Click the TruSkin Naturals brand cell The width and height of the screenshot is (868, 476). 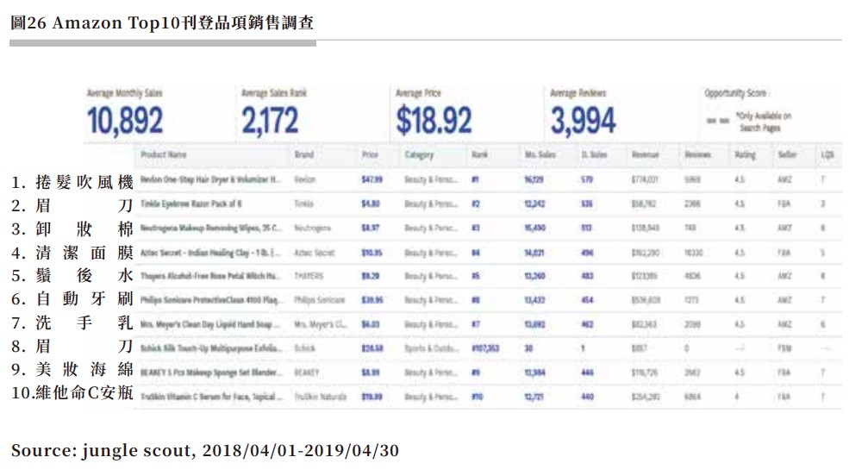pos(321,397)
